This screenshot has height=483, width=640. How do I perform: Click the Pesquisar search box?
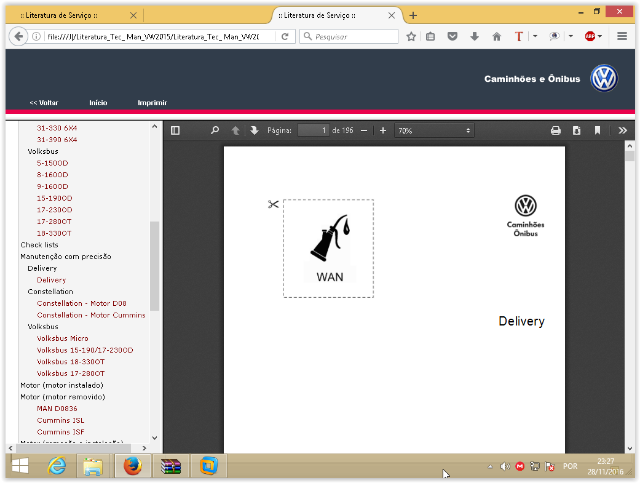tap(349, 37)
